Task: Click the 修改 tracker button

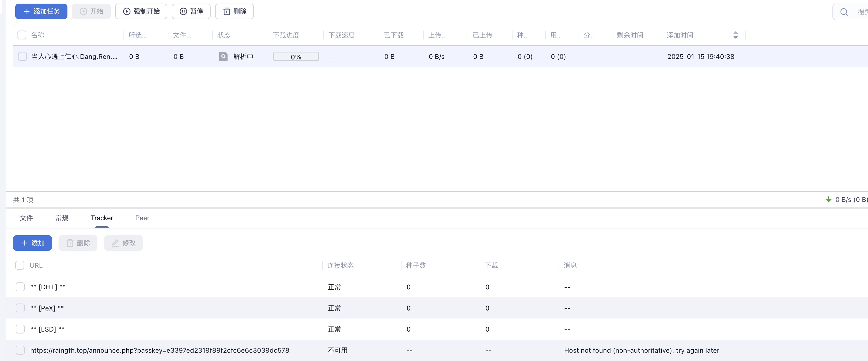Action: pyautogui.click(x=123, y=243)
